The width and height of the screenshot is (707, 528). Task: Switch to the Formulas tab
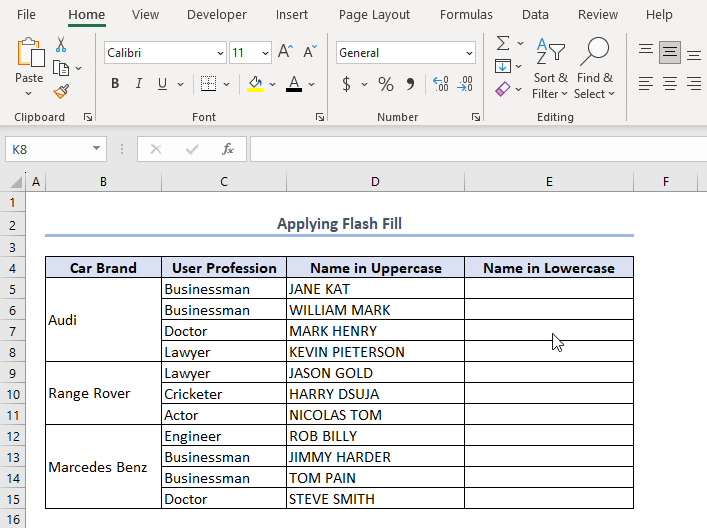point(466,15)
